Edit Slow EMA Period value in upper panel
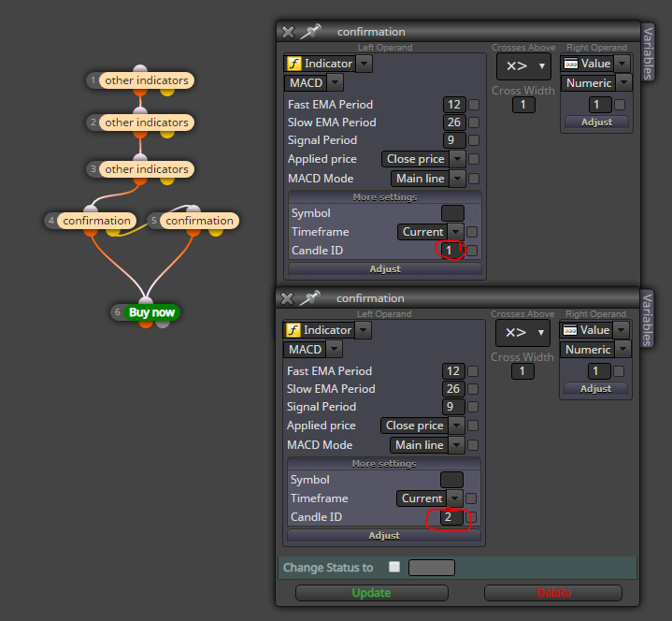The image size is (672, 621). point(454,123)
